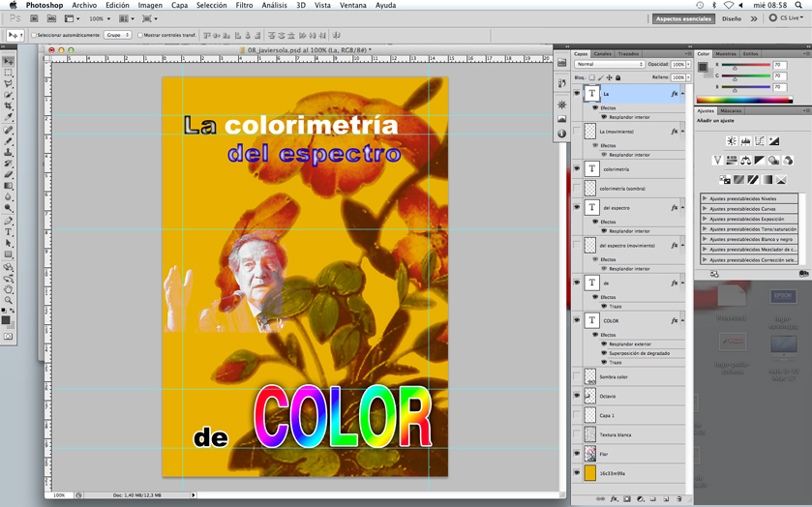Open the 'Grupo' auto-select dropdown
The width and height of the screenshot is (812, 507).
coord(117,35)
